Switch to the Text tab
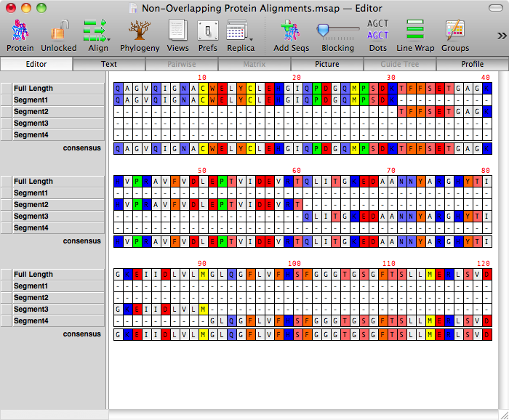This screenshot has width=509, height=420. (109, 64)
